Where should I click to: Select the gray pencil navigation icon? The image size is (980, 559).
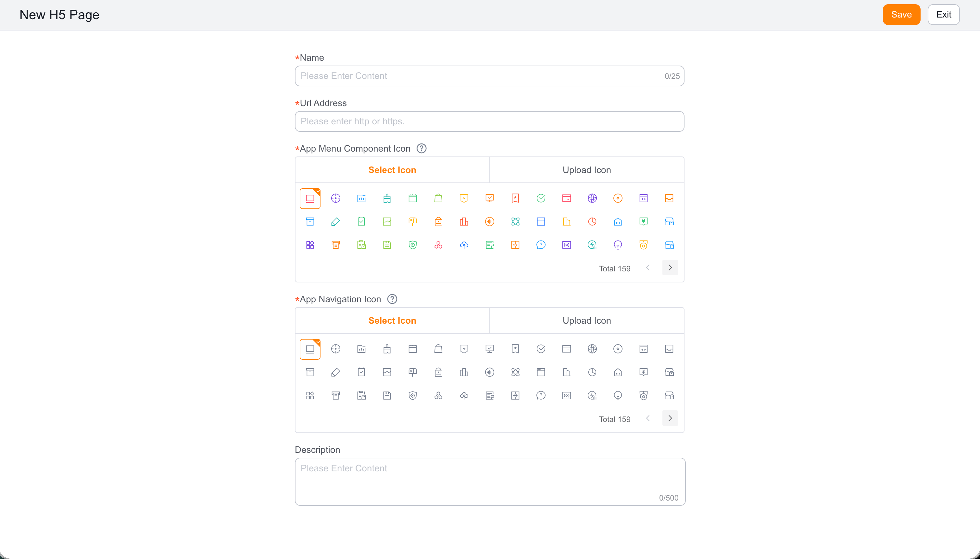335,372
